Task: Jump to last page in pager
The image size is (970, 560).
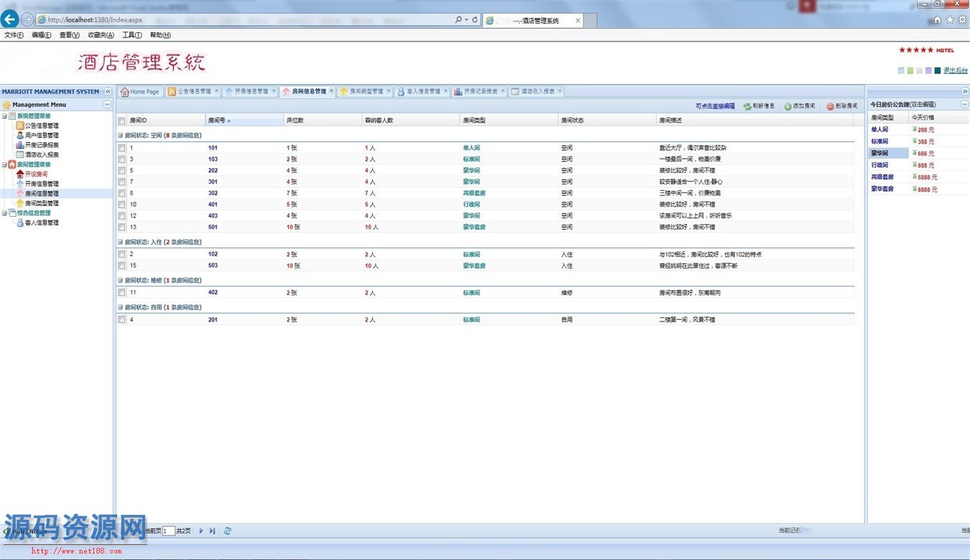Action: pos(212,531)
